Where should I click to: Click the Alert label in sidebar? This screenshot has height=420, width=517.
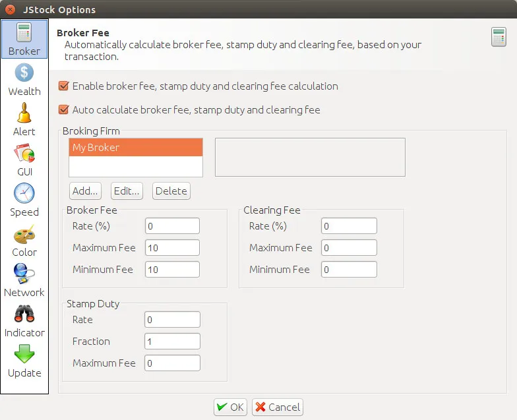[24, 132]
